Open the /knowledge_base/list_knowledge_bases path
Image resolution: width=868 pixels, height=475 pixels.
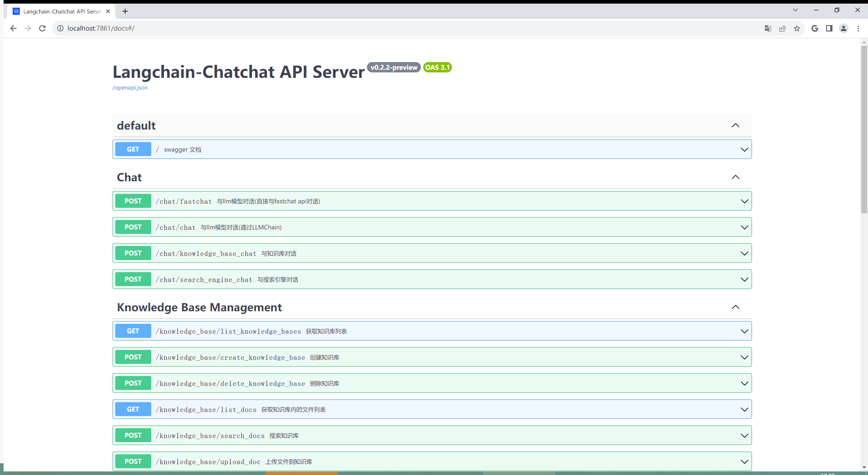(228, 332)
